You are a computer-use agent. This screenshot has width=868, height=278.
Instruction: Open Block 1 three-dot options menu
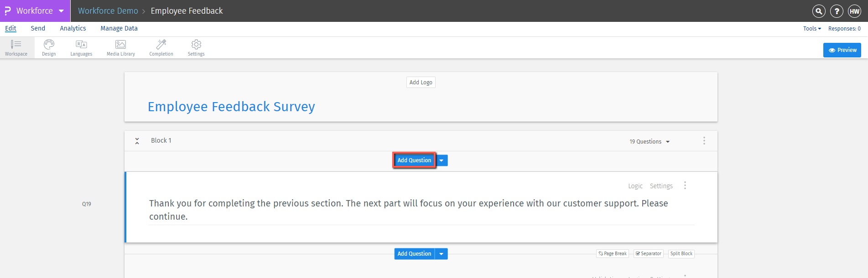704,141
